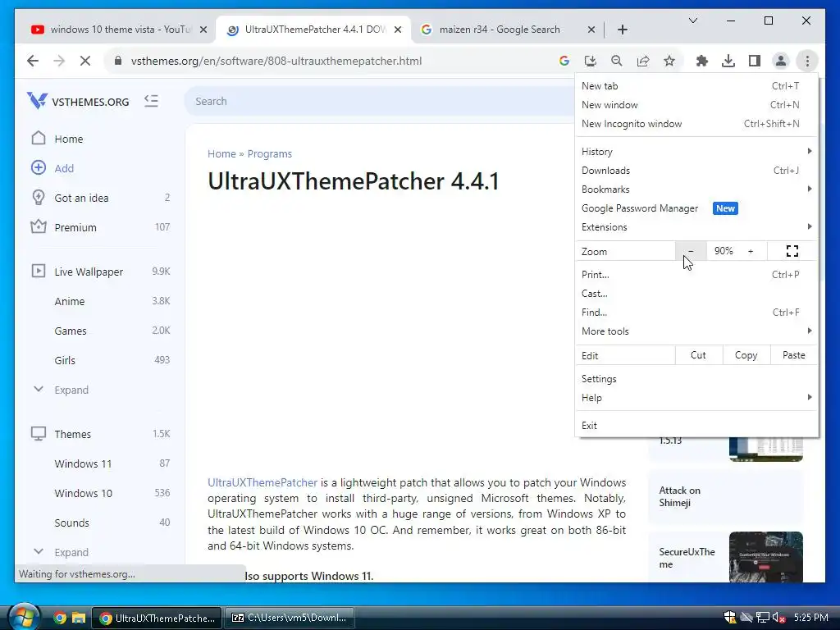The width and height of the screenshot is (840, 630).
Task: Click the Paste button in Edit row
Action: pyautogui.click(x=793, y=355)
